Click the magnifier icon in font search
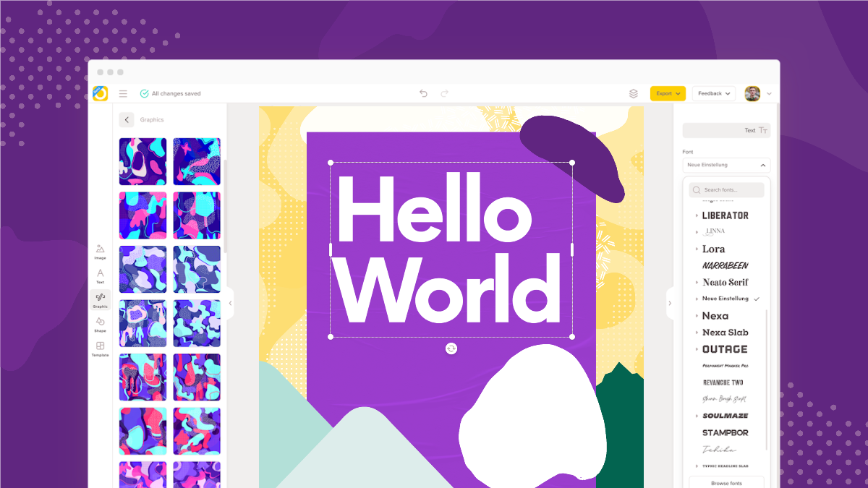 (x=696, y=190)
